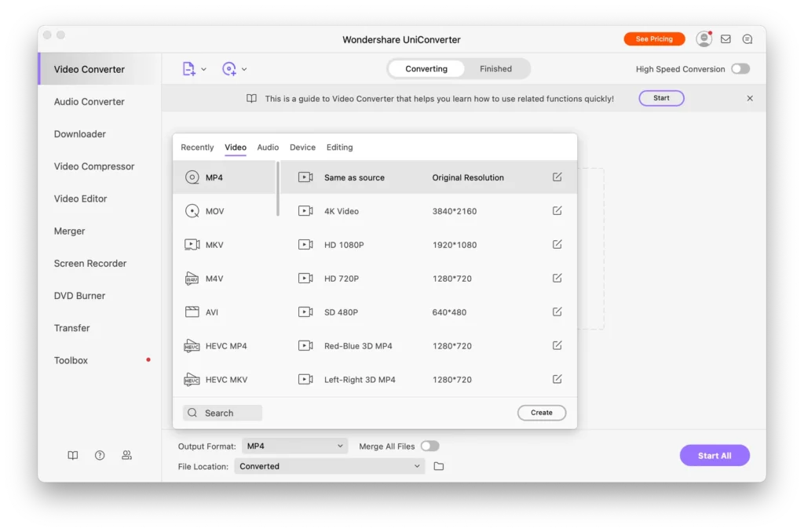The image size is (804, 532).
Task: Click the MP4 format icon
Action: [x=192, y=177]
